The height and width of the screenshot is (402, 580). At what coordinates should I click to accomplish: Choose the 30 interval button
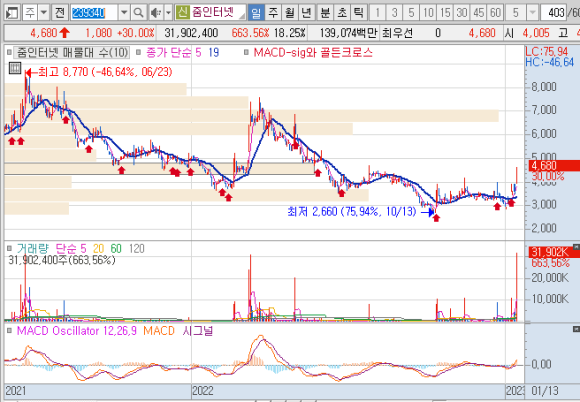462,13
